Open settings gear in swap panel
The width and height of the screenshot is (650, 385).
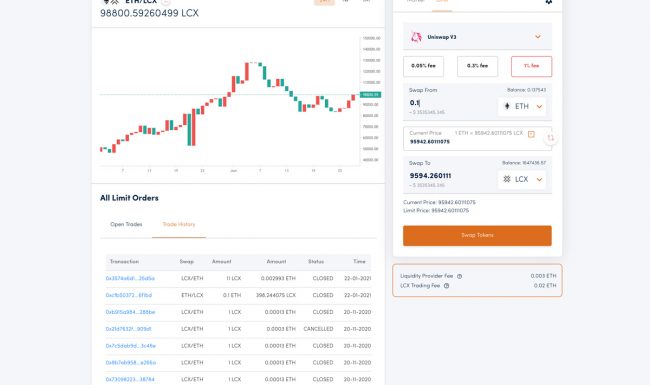[x=548, y=1]
